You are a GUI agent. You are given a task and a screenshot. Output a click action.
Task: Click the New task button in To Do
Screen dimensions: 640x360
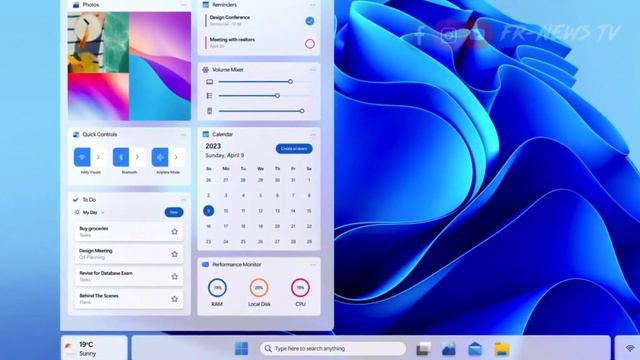(x=174, y=212)
